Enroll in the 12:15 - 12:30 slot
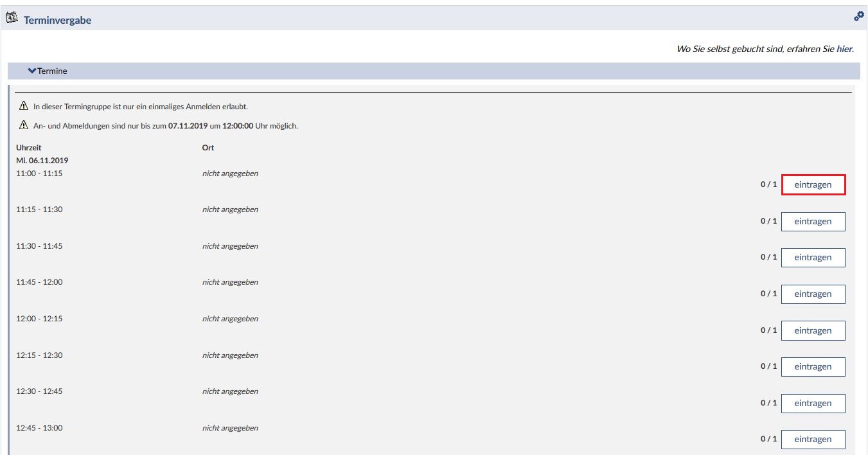The height and width of the screenshot is (455, 868). (813, 367)
